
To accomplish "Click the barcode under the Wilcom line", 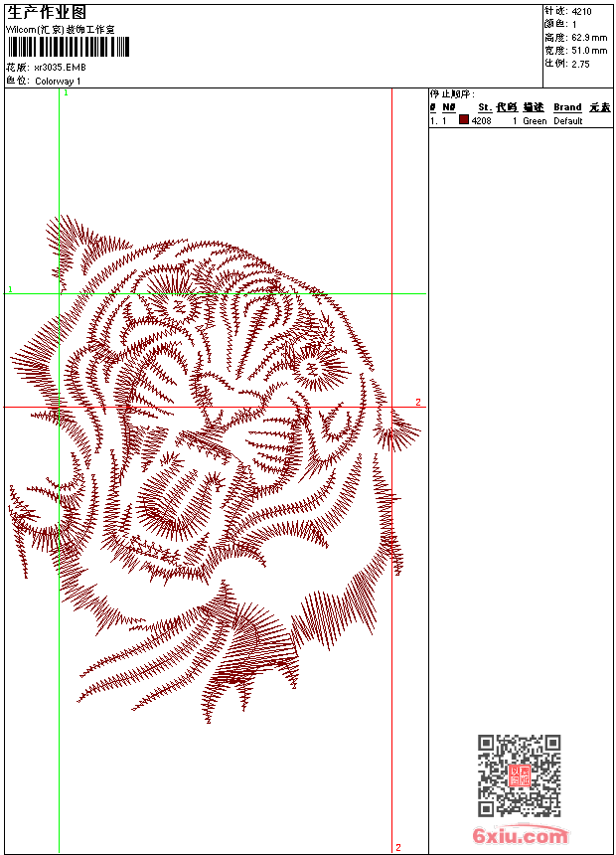I will coord(69,47).
